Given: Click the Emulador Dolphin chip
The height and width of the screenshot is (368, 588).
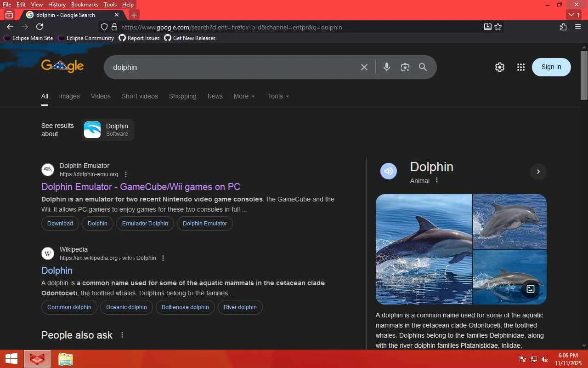Looking at the screenshot, I should tap(145, 224).
